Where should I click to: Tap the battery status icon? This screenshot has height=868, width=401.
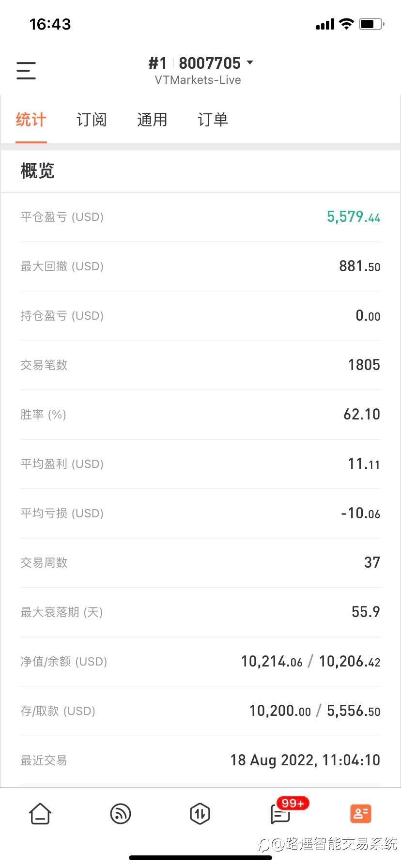coord(372,24)
